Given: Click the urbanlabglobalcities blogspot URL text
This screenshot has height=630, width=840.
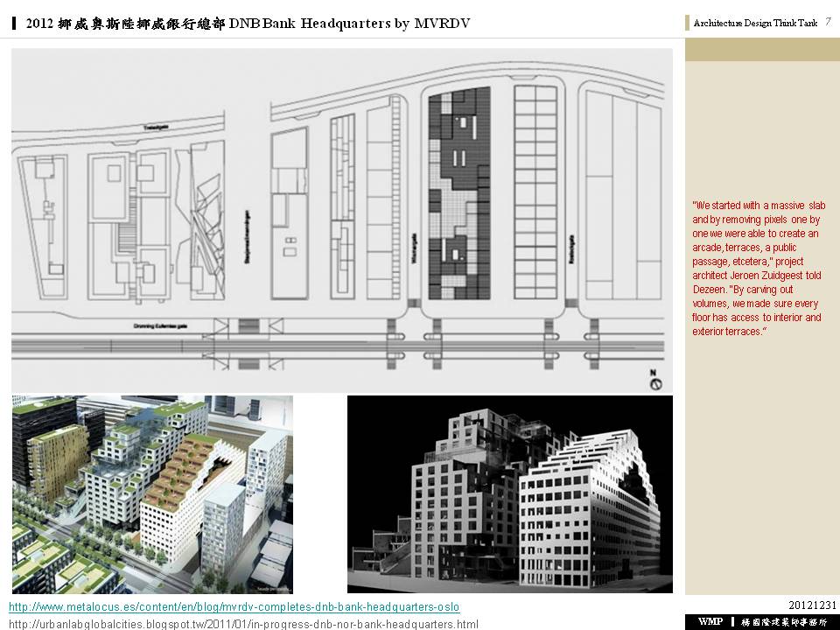Looking at the screenshot, I should [243, 623].
